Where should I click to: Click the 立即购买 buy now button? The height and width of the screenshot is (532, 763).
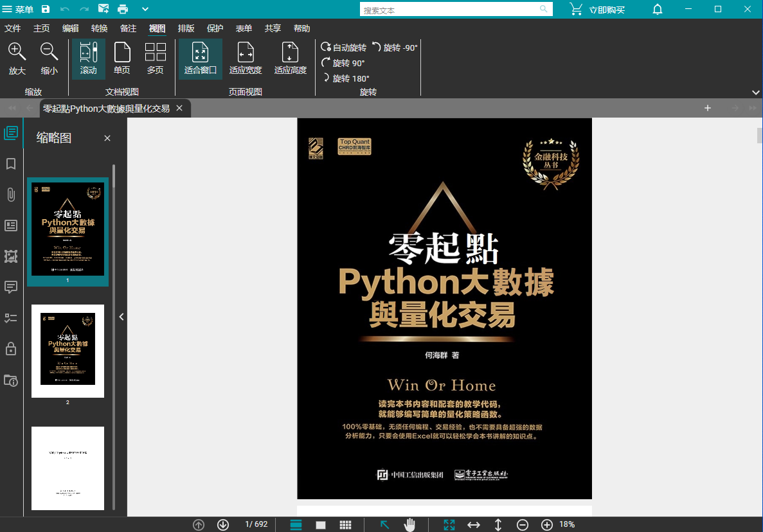[598, 10]
